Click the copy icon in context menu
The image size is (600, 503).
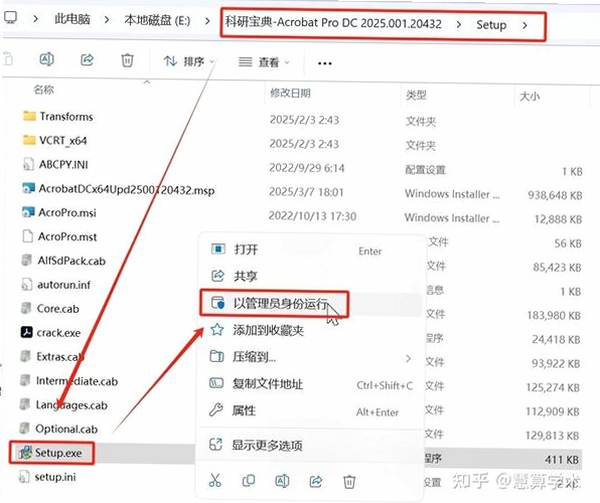click(249, 481)
